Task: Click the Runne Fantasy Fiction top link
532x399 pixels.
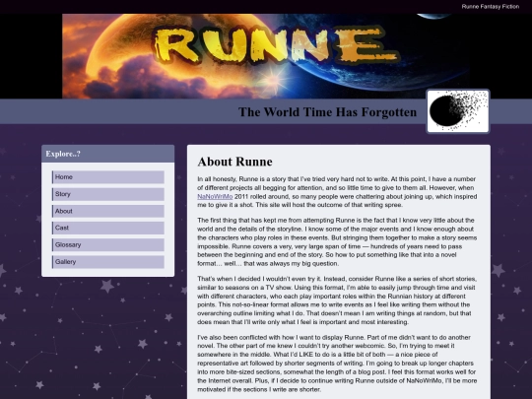Action: pos(491,7)
